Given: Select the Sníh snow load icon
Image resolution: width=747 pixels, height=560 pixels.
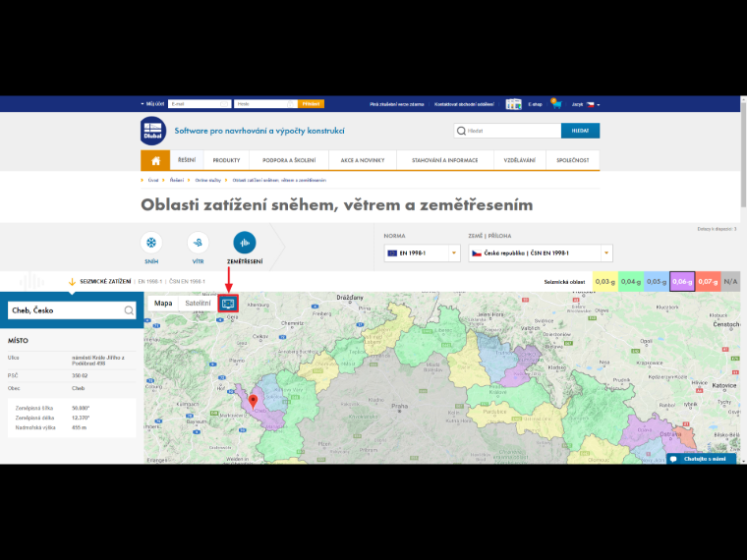Looking at the screenshot, I should pyautogui.click(x=151, y=243).
